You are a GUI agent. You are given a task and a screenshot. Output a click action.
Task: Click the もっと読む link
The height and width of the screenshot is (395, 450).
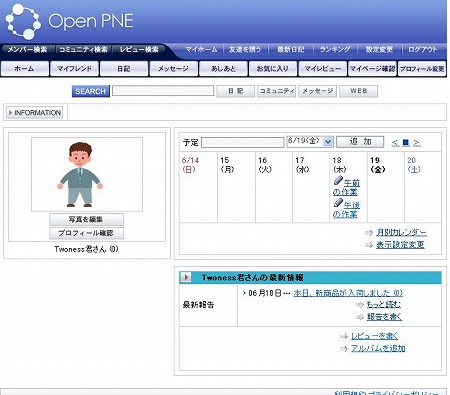pyautogui.click(x=384, y=304)
